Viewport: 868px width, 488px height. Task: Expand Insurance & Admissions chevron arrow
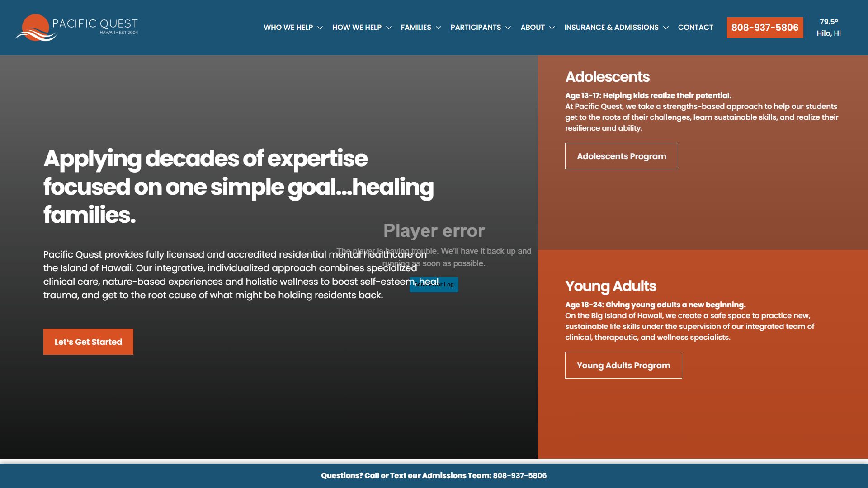666,28
